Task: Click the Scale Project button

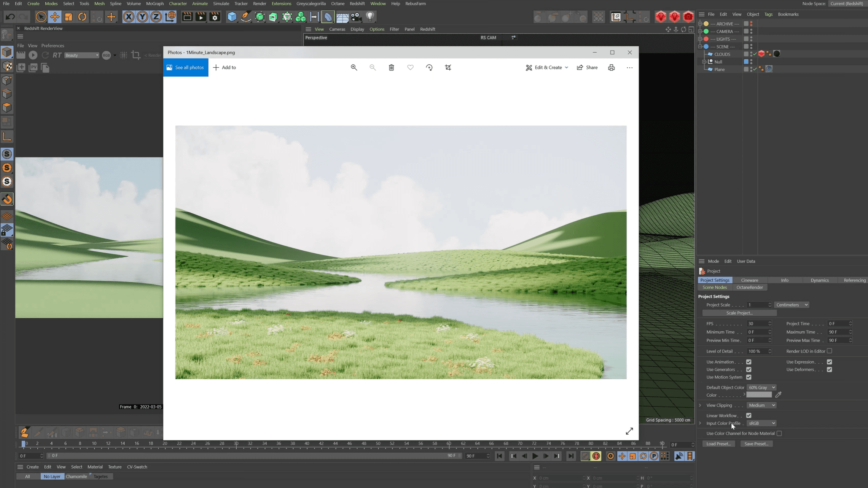Action: click(739, 313)
